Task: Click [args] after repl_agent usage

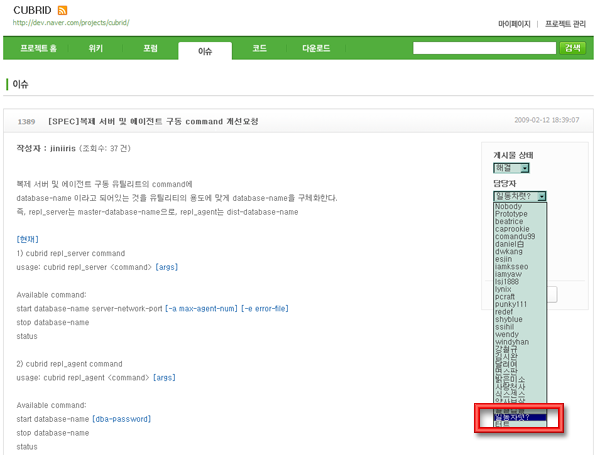Action: 164,378
